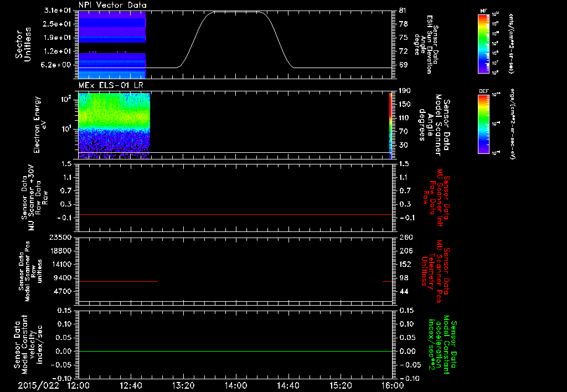The image size is (567, 392).
Task: Click the "44" telemetry tick label
Action: coord(404,291)
